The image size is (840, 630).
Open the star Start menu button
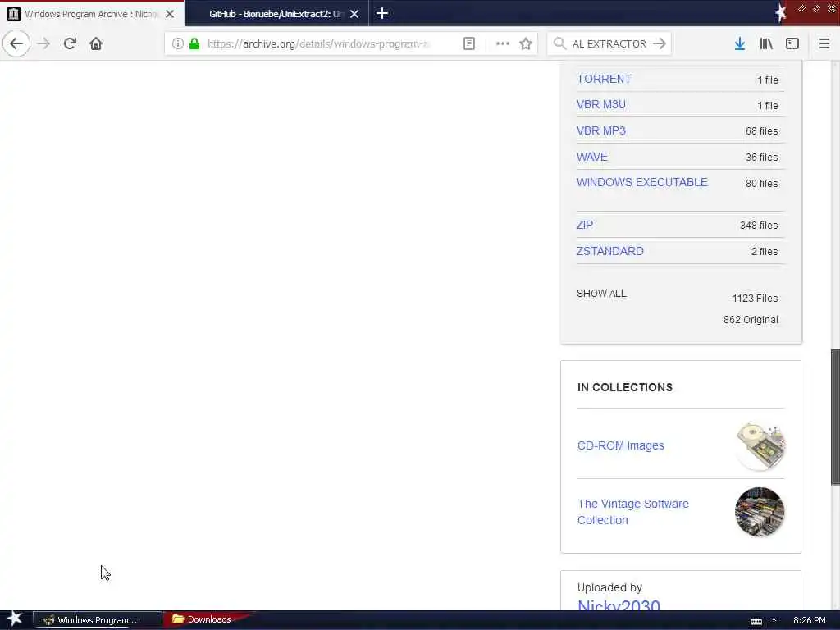pos(15,619)
